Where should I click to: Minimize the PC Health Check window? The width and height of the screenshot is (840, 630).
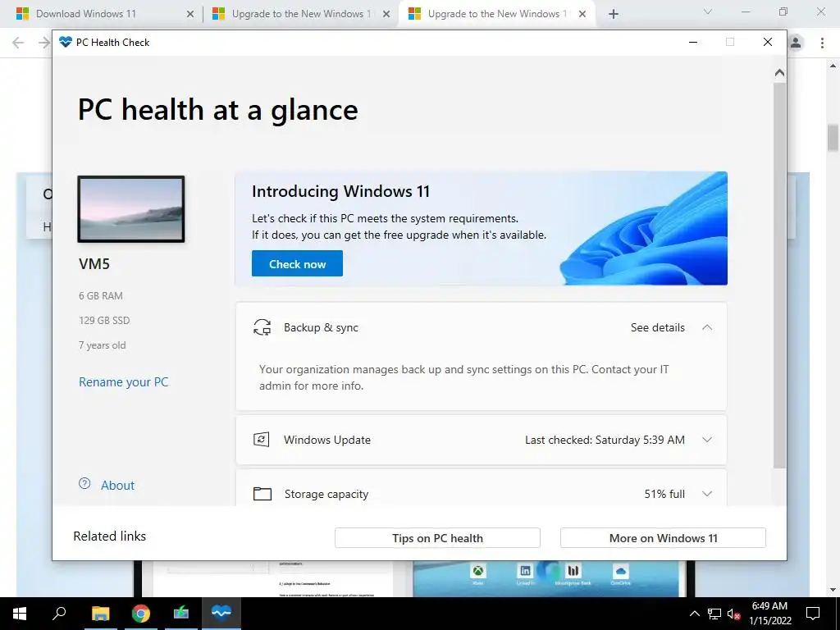[x=693, y=42]
